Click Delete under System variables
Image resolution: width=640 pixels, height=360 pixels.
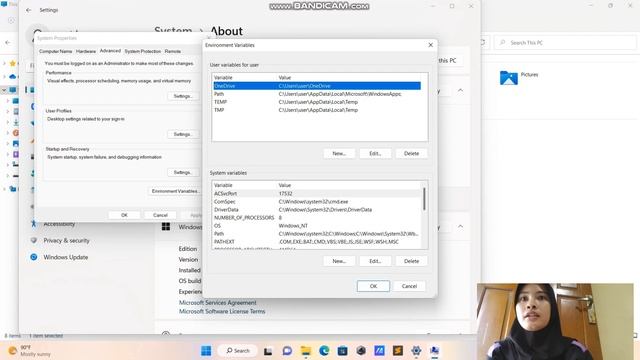(411, 261)
